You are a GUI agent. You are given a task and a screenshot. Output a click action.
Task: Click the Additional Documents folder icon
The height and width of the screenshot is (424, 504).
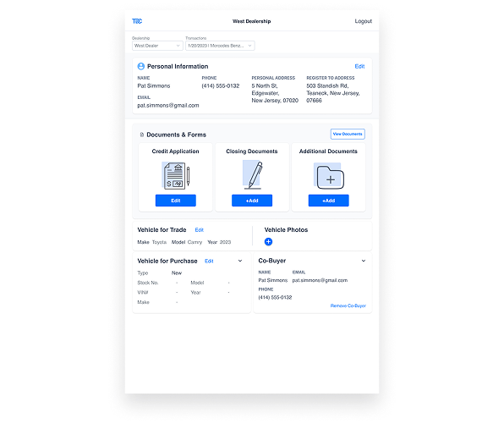pyautogui.click(x=329, y=176)
